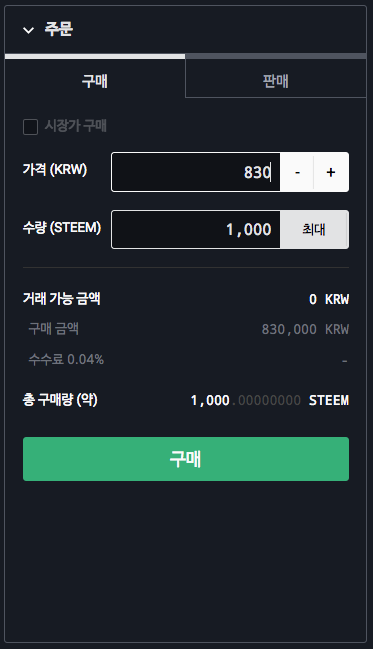This screenshot has width=373, height=649.
Task: Click the 총 구매량 (약) label
Action: coord(60,400)
